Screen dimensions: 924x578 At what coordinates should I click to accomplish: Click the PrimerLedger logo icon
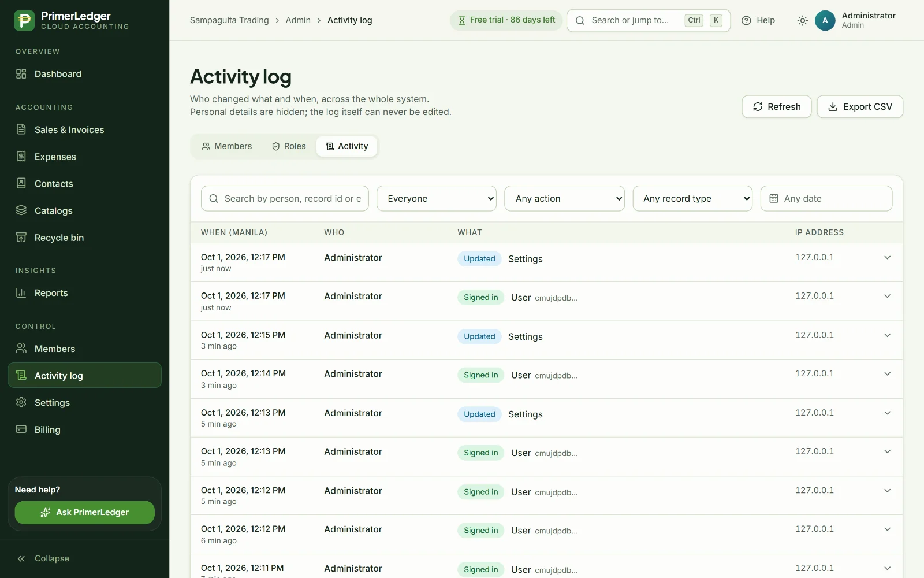(24, 20)
